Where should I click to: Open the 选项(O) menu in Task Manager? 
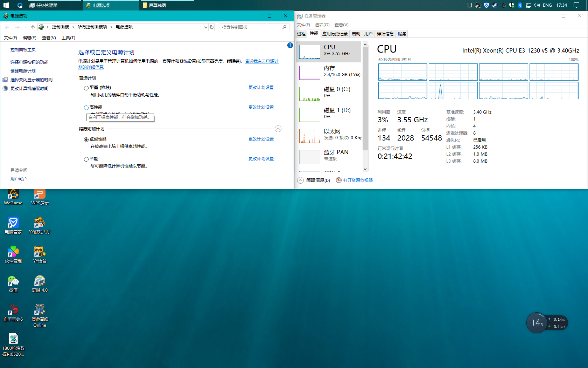click(x=322, y=25)
